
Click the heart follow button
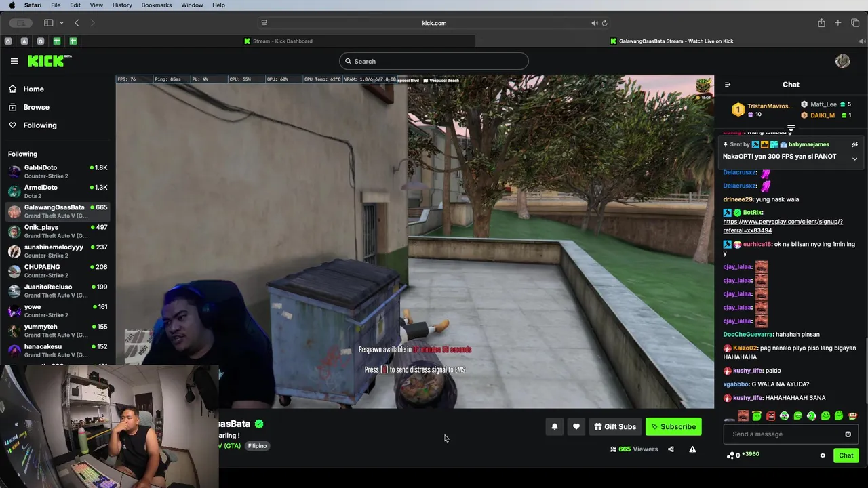(576, 426)
